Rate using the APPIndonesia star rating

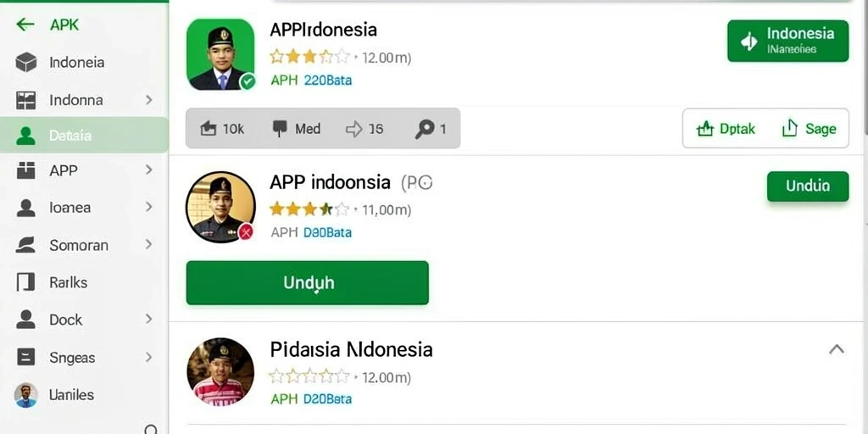309,57
